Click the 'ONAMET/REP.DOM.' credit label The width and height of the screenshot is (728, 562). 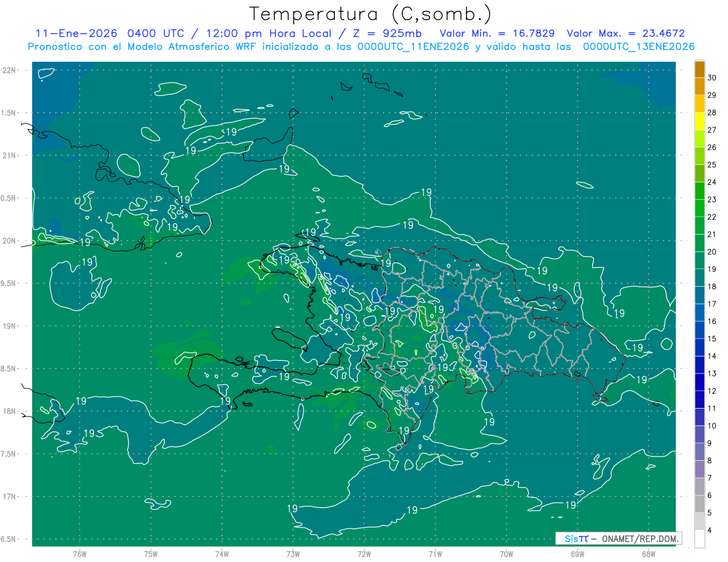[x=640, y=538]
